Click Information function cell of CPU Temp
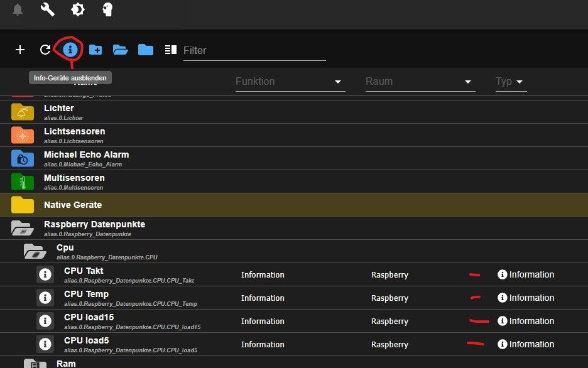 pos(263,298)
